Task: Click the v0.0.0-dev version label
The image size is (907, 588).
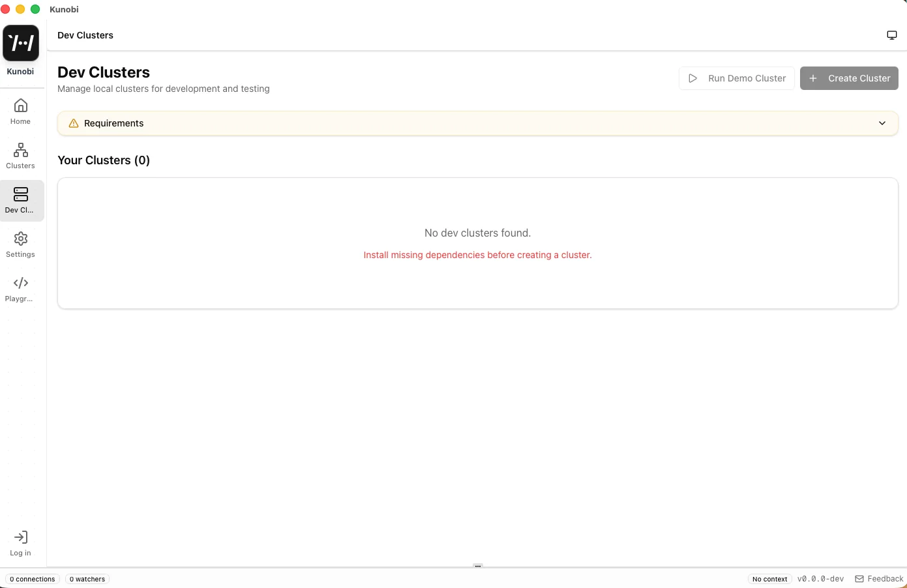Action: (x=821, y=579)
